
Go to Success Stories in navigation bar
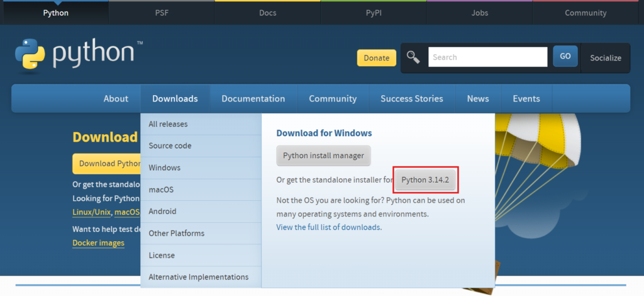pyautogui.click(x=411, y=99)
